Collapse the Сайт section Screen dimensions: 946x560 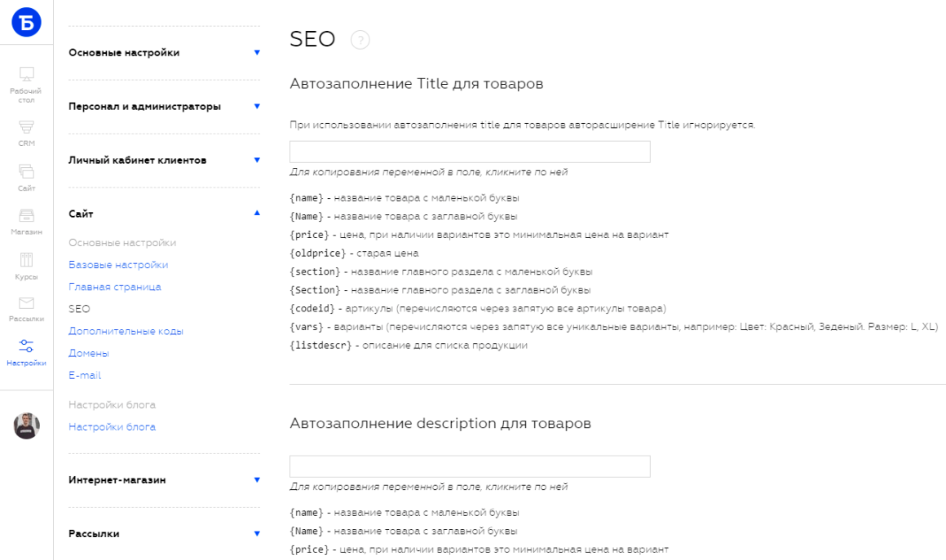coord(164,214)
